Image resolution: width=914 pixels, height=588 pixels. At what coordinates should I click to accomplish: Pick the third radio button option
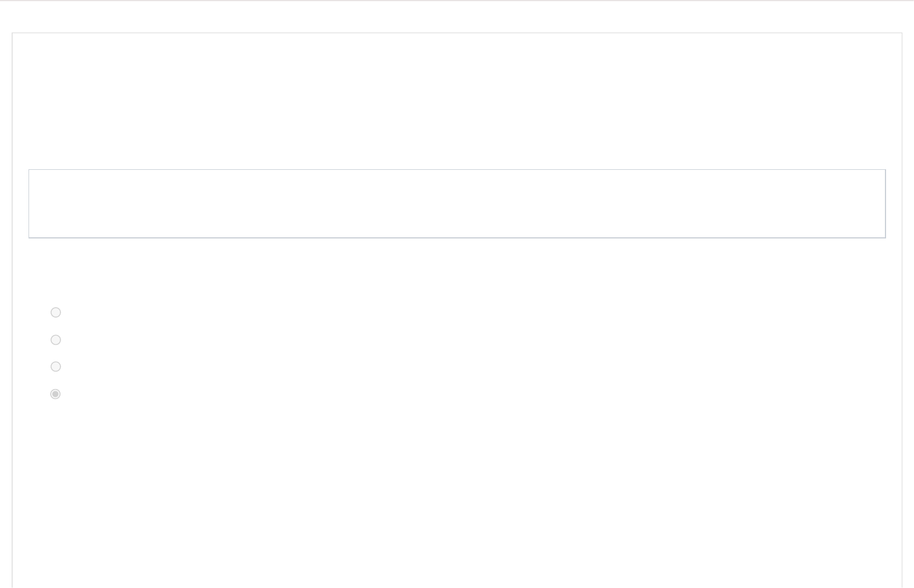click(x=56, y=366)
